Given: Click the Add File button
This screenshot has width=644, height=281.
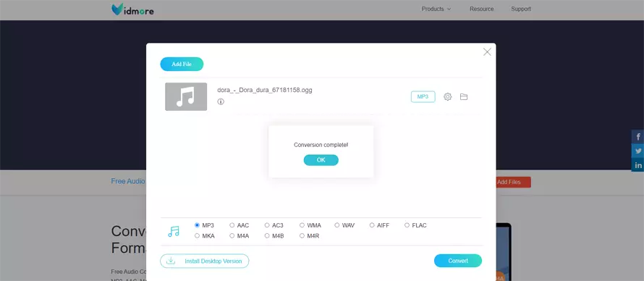Looking at the screenshot, I should click(182, 64).
